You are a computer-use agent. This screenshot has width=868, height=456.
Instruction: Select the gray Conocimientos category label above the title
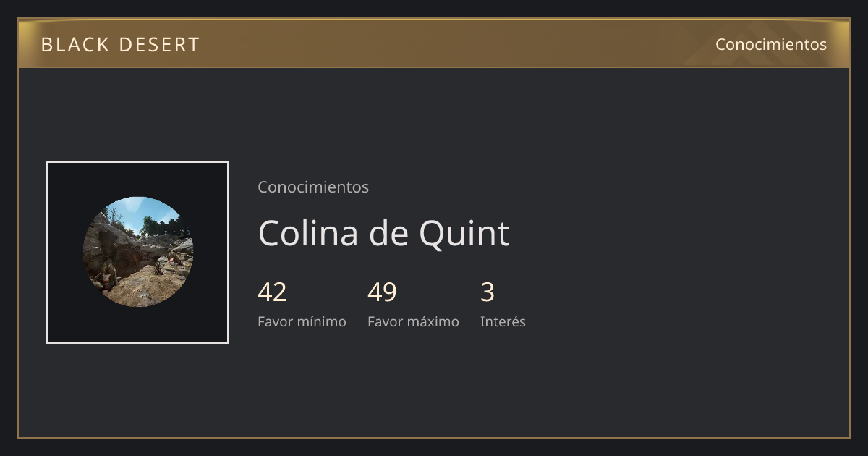(313, 187)
